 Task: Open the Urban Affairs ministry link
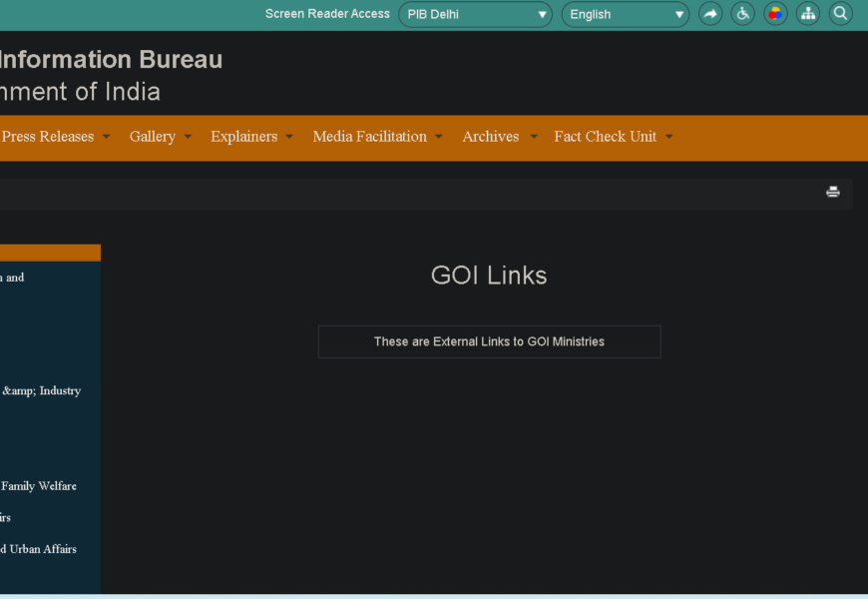[38, 549]
